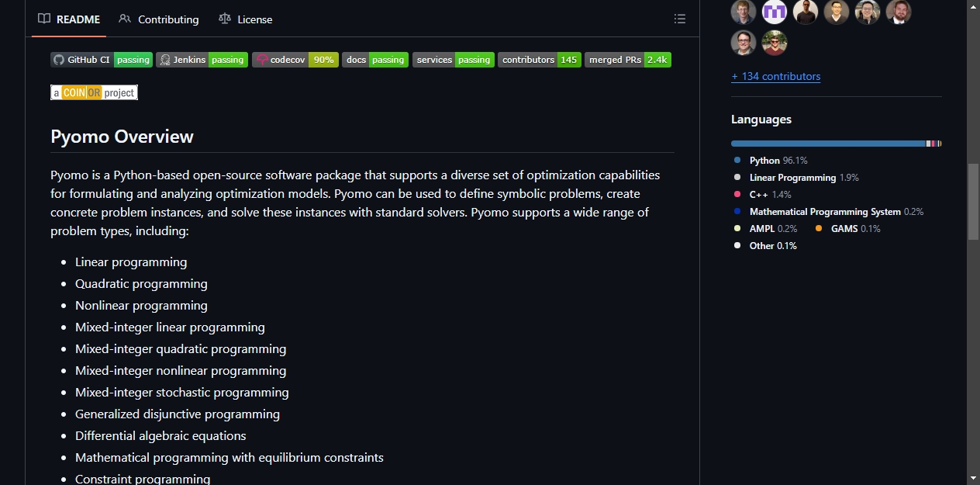Click the Other 0.1% language entry
Screen dimensions: 980x485
(766, 246)
